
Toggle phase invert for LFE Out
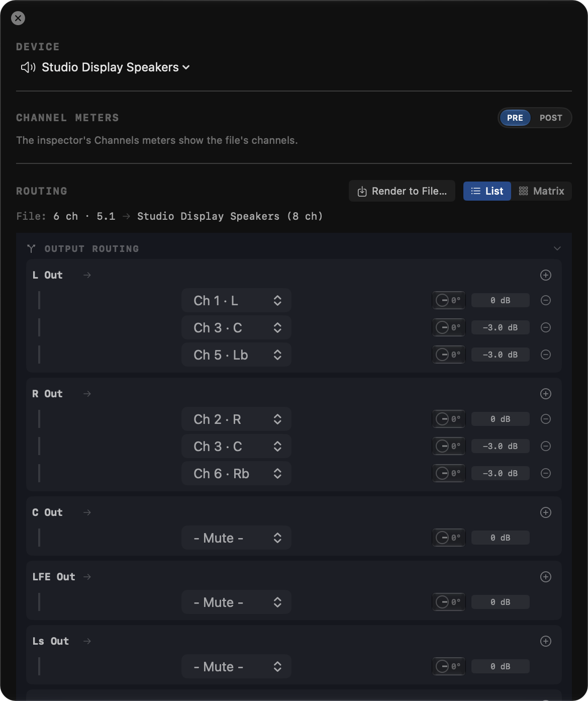pyautogui.click(x=449, y=602)
